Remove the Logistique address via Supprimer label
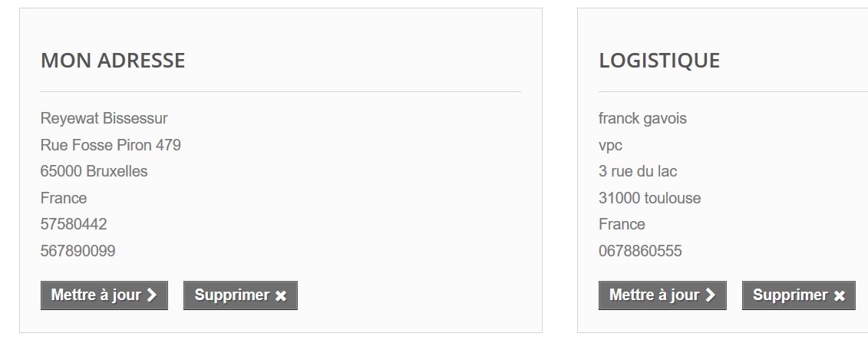The width and height of the screenshot is (868, 340). tap(790, 295)
